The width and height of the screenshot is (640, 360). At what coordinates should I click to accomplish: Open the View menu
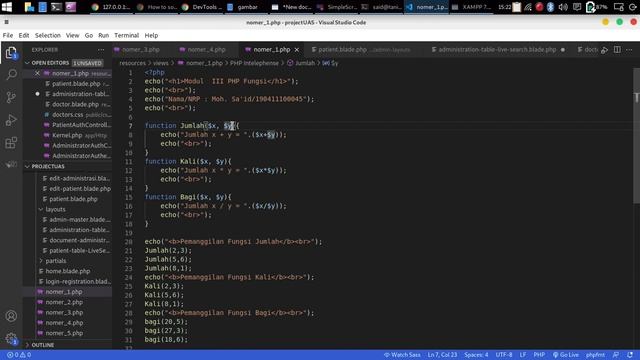(x=73, y=36)
